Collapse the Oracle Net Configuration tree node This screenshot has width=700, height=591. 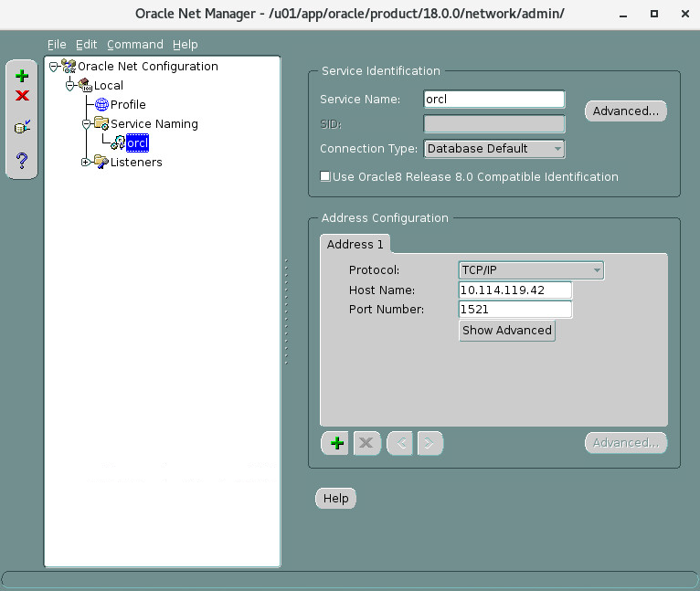point(54,67)
